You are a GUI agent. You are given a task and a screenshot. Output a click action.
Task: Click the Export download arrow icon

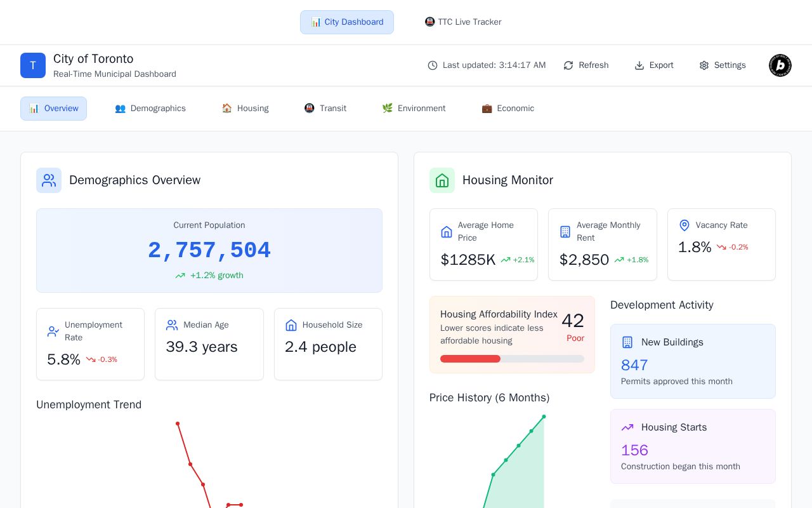[639, 65]
